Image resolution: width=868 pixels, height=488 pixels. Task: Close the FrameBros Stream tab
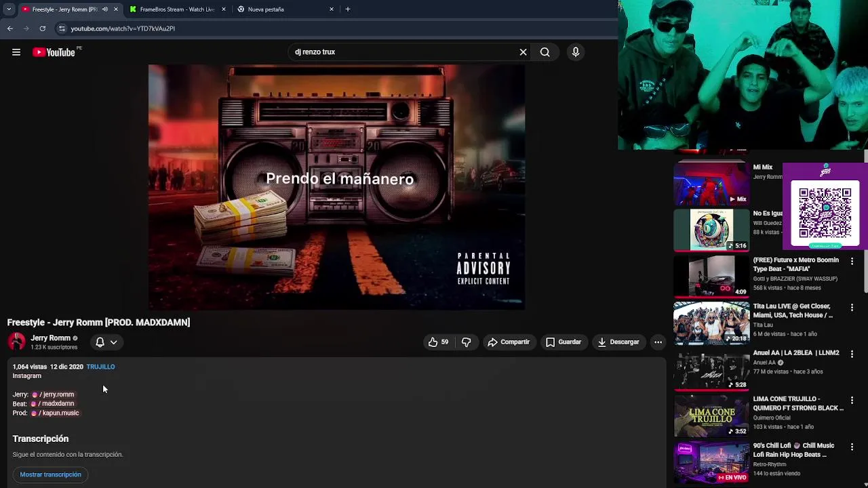pyautogui.click(x=223, y=9)
